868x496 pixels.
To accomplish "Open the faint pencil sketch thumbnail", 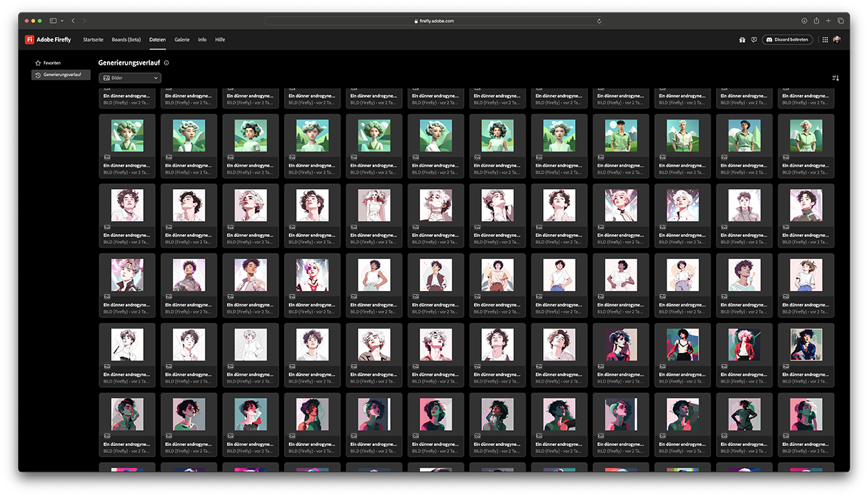I will point(251,345).
